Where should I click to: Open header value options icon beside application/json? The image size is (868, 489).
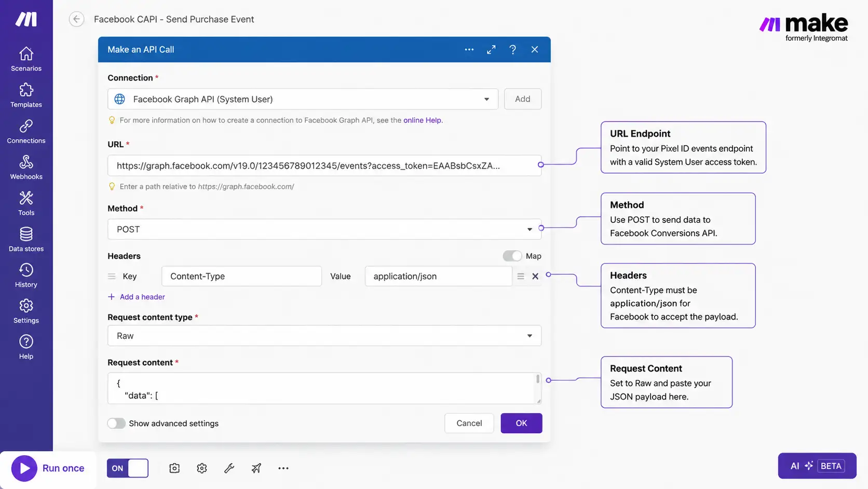(521, 276)
